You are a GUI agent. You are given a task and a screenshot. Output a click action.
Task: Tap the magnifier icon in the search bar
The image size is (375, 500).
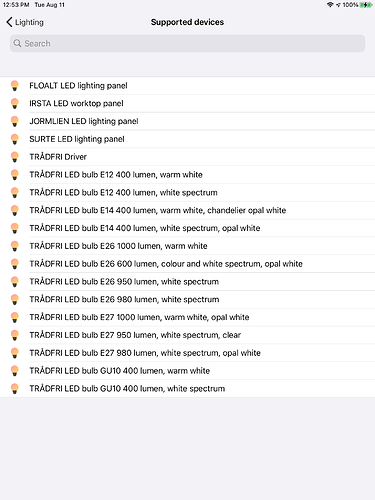(17, 43)
